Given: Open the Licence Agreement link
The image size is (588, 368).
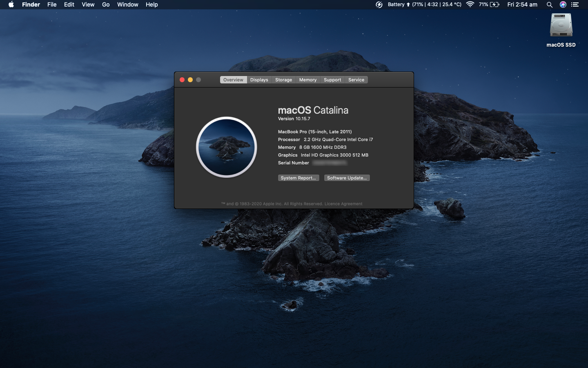Looking at the screenshot, I should point(343,204).
